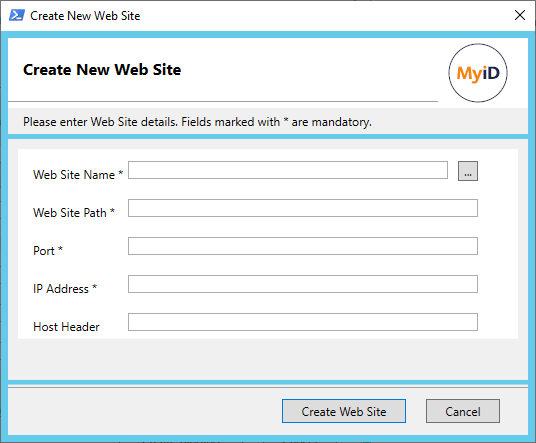
Task: Click the MyiD circular logo
Action: (x=478, y=73)
